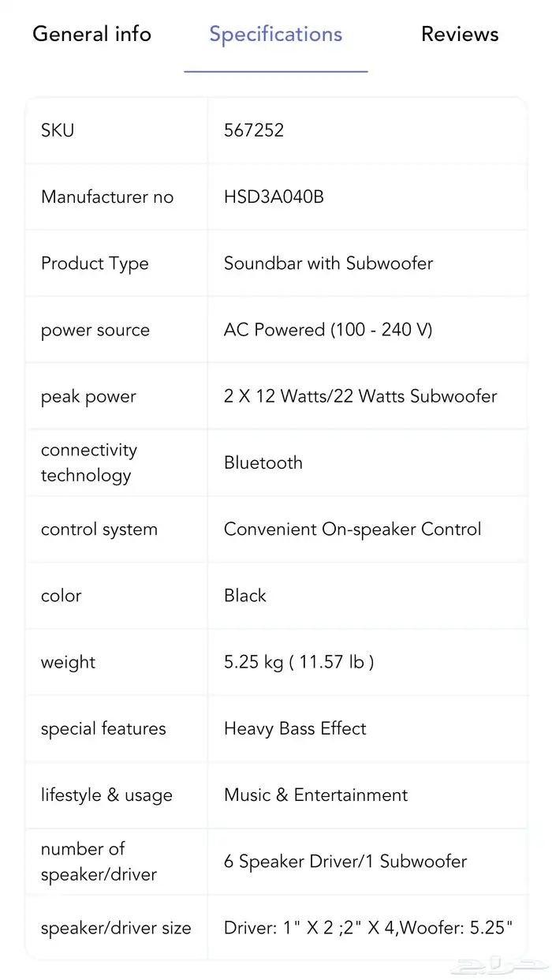Click 6 Speaker Driver/1 Subwoofer value
This screenshot has height=980, width=552.
point(345,862)
